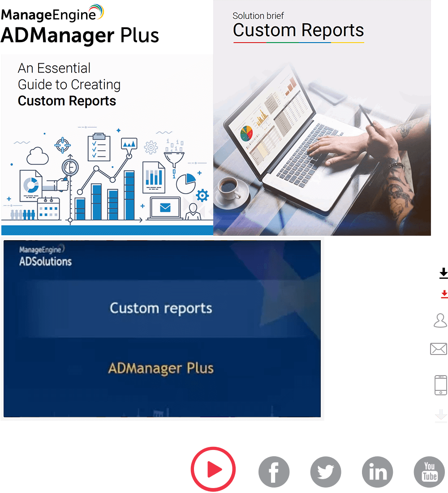Click the 'ADSolutions' text in the video
The width and height of the screenshot is (448, 493).
(46, 261)
